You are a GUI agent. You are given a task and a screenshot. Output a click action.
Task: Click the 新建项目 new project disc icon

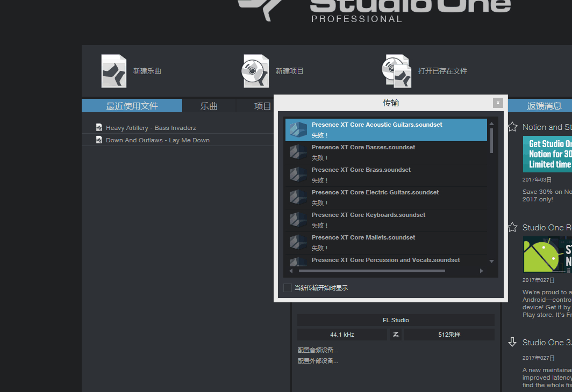[x=255, y=71]
